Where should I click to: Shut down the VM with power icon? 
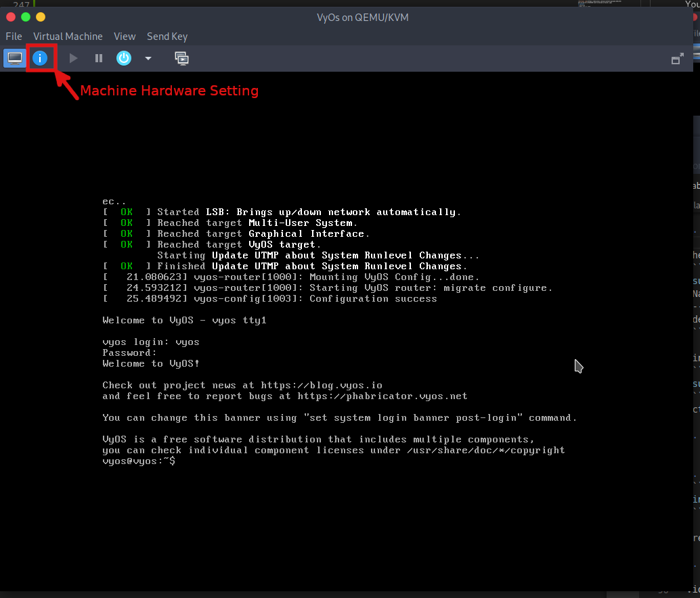pyautogui.click(x=124, y=58)
